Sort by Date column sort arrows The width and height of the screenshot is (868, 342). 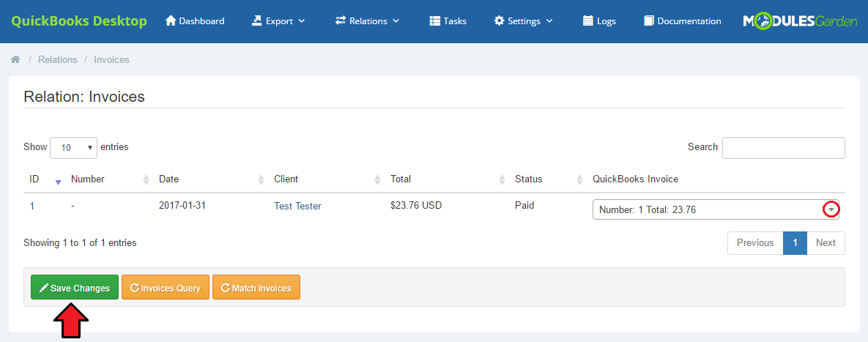pos(261,179)
